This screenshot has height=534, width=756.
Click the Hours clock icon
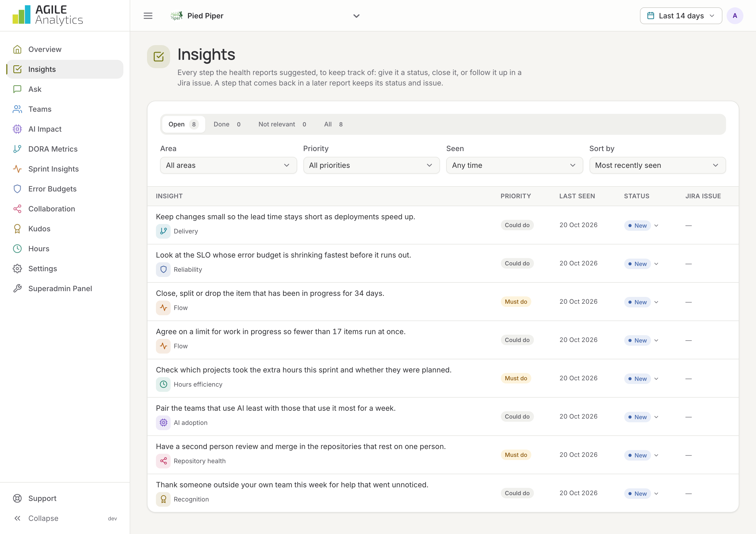point(17,249)
